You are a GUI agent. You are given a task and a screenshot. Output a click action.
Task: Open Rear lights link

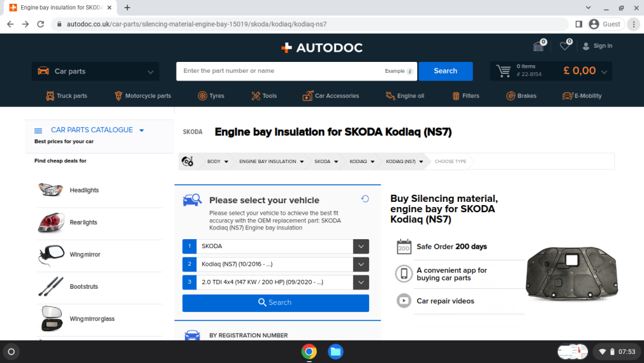pyautogui.click(x=83, y=222)
